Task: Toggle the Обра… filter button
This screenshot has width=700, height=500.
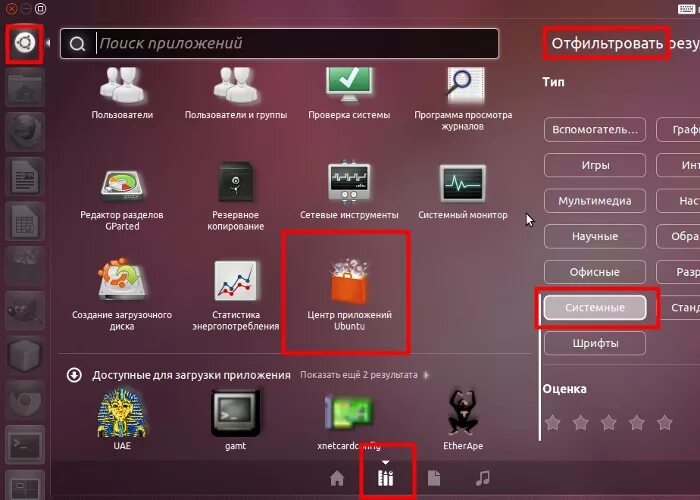Action: point(678,236)
